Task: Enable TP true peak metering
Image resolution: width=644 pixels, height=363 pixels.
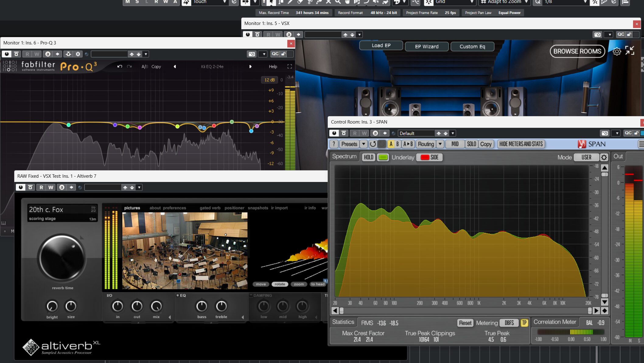Action: [x=524, y=323]
